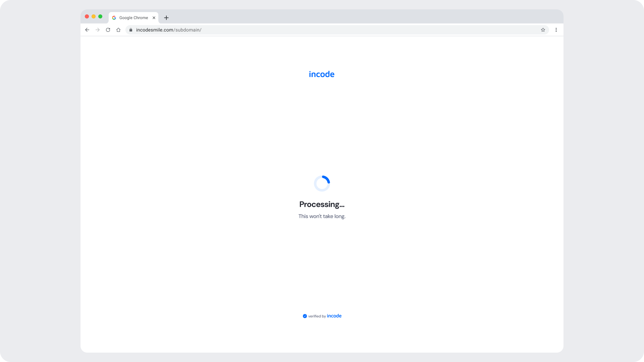Reload the current page
Screen dimensions: 644x362
click(x=108, y=30)
